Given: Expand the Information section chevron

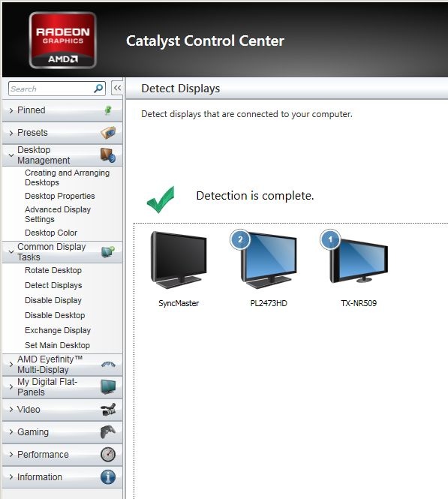Looking at the screenshot, I should (x=11, y=477).
